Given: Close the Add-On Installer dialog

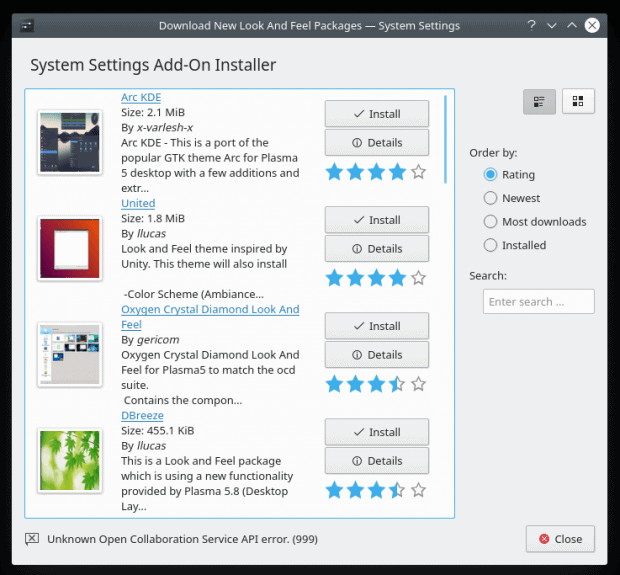Looking at the screenshot, I should pos(560,539).
